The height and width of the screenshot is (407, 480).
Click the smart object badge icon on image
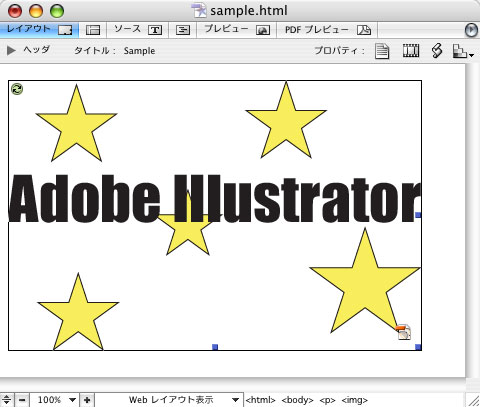point(404,332)
